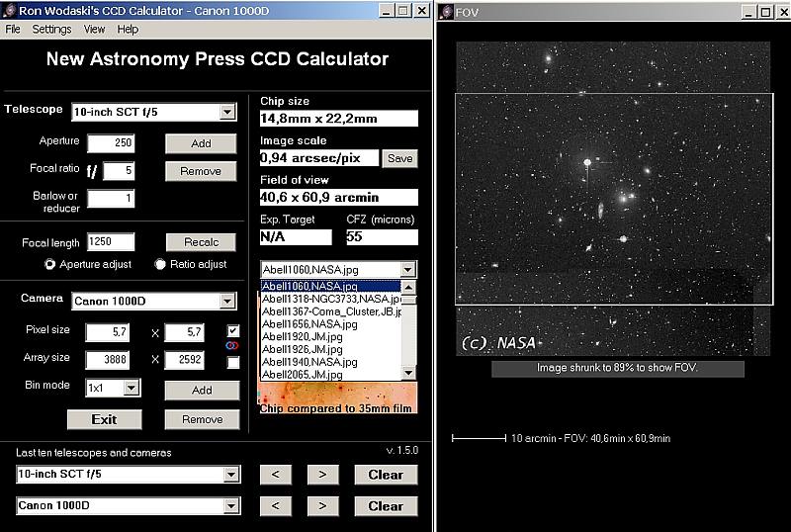Go to previous camera with the < button
The image size is (791, 532).
(x=276, y=506)
